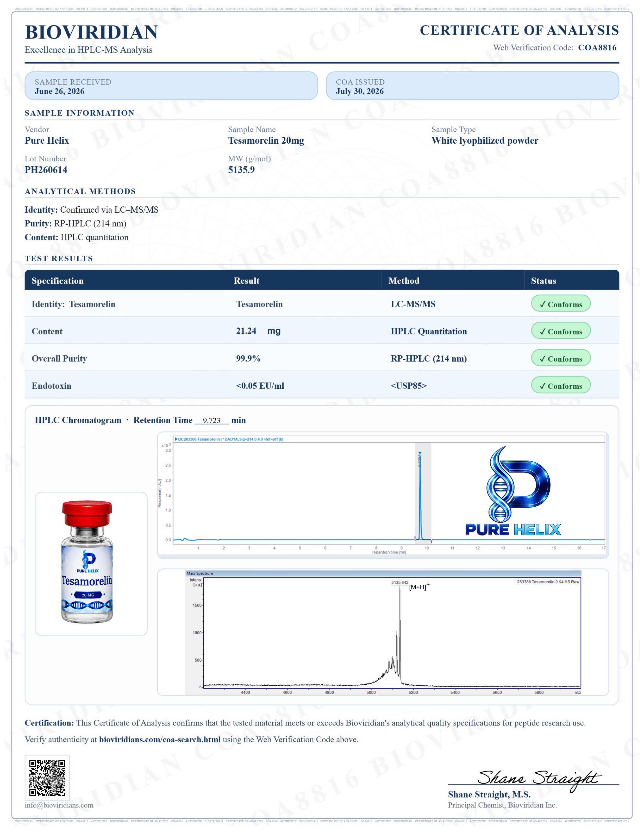The width and height of the screenshot is (644, 833).
Task: Click the QR code image
Action: pyautogui.click(x=47, y=778)
